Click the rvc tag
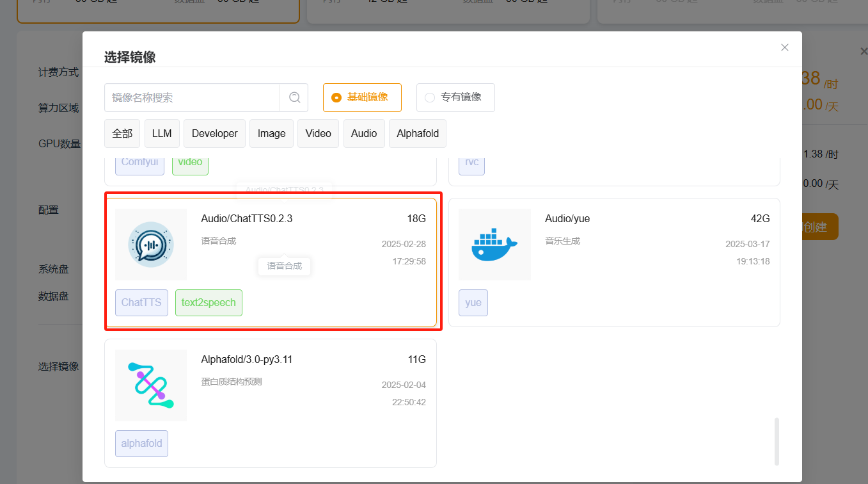Image resolution: width=868 pixels, height=484 pixels. point(471,165)
